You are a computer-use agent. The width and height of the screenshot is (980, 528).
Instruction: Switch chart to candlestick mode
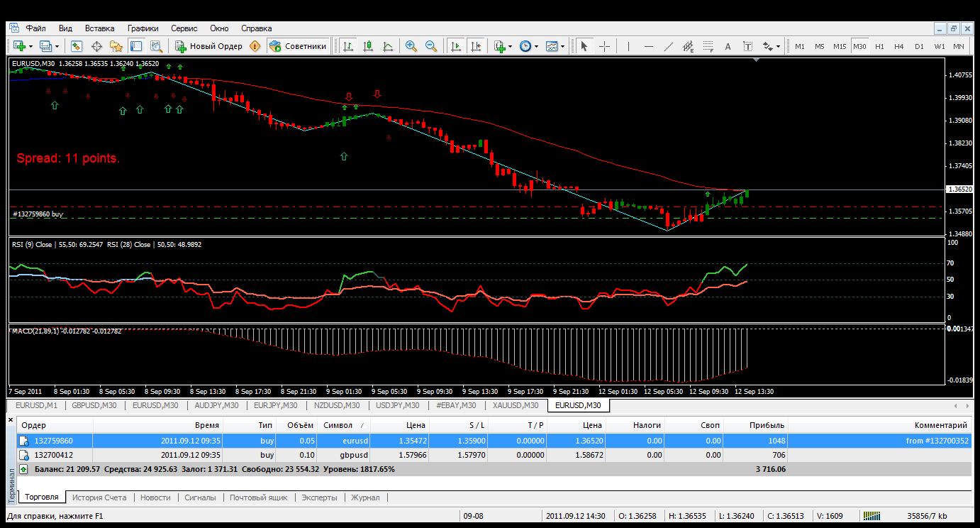coord(368,46)
